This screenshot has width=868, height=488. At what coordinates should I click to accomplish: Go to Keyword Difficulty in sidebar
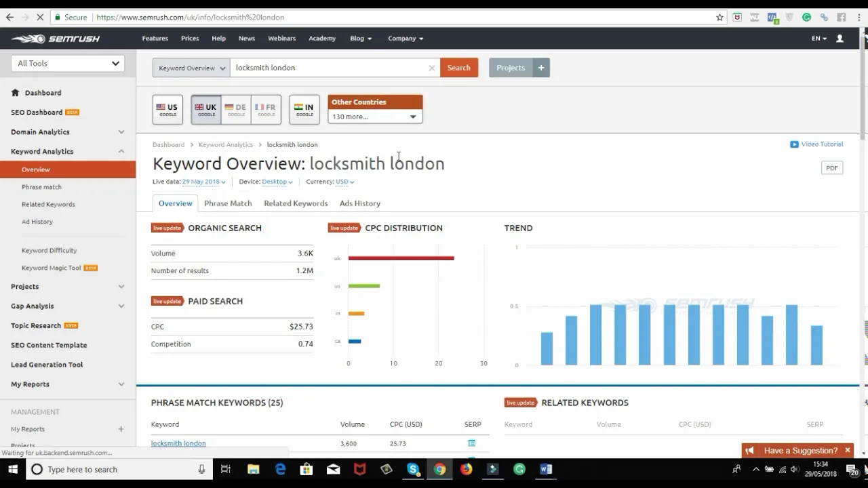[49, 251]
